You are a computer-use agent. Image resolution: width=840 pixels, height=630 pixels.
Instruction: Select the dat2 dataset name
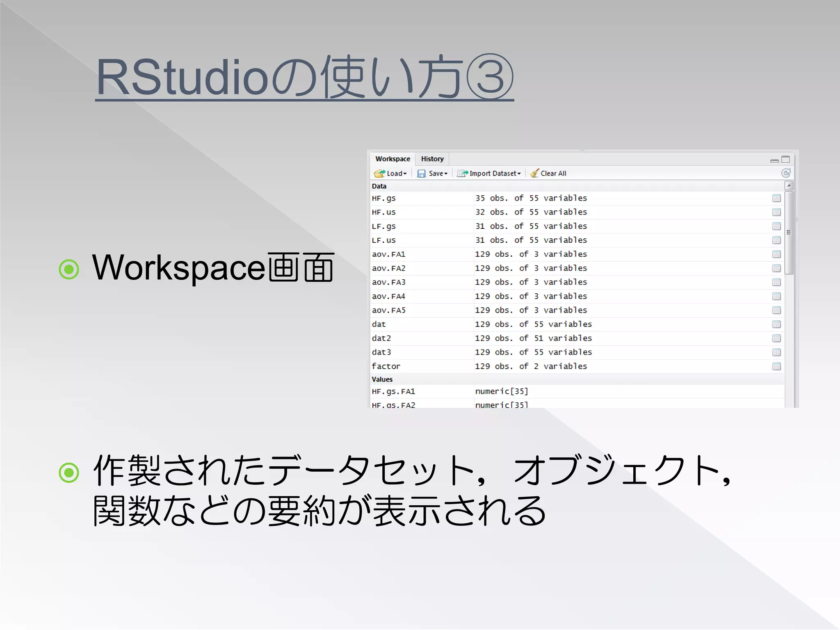pyautogui.click(x=381, y=338)
